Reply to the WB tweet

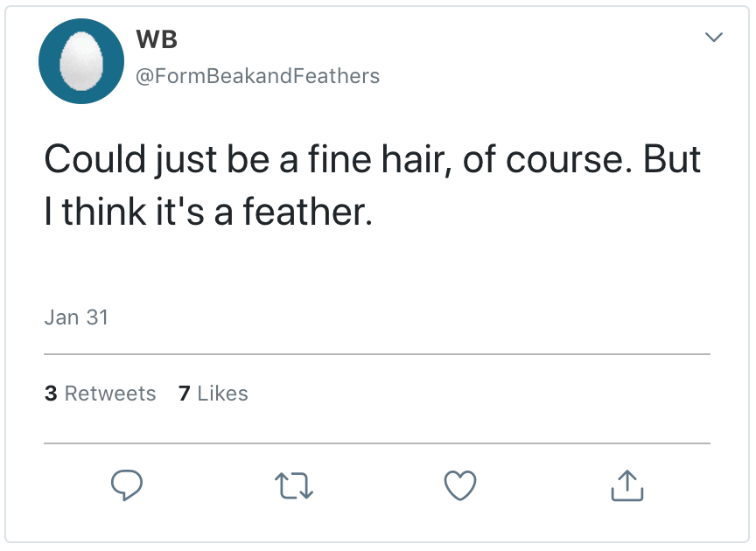point(127,485)
